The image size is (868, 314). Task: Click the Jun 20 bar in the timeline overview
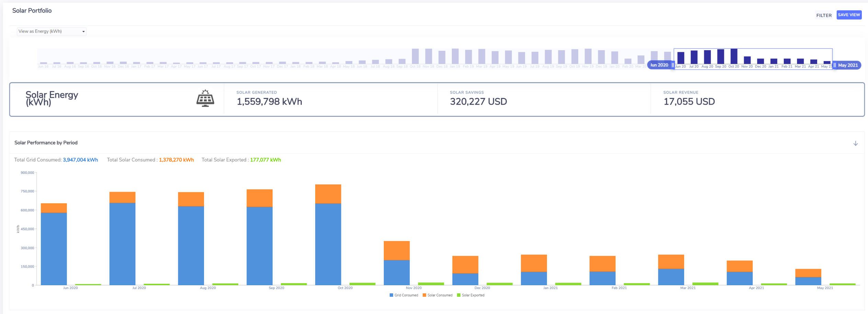tap(681, 58)
